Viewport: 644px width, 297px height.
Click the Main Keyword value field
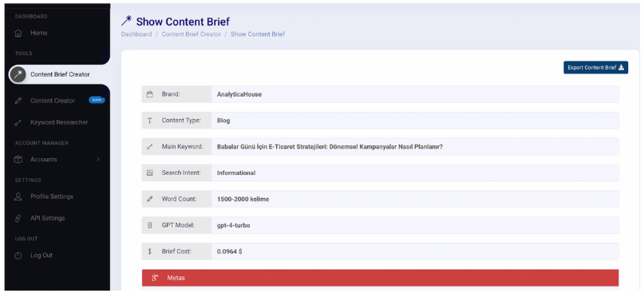[x=415, y=147]
